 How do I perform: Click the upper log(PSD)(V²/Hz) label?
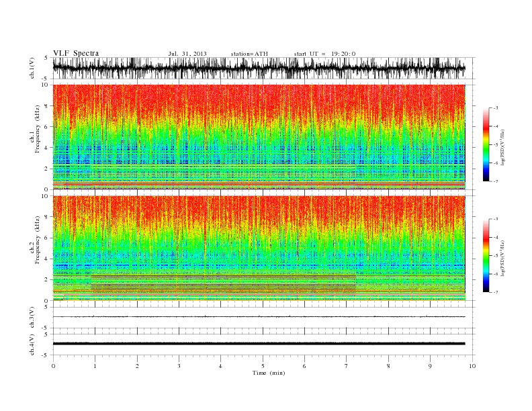[x=503, y=147]
